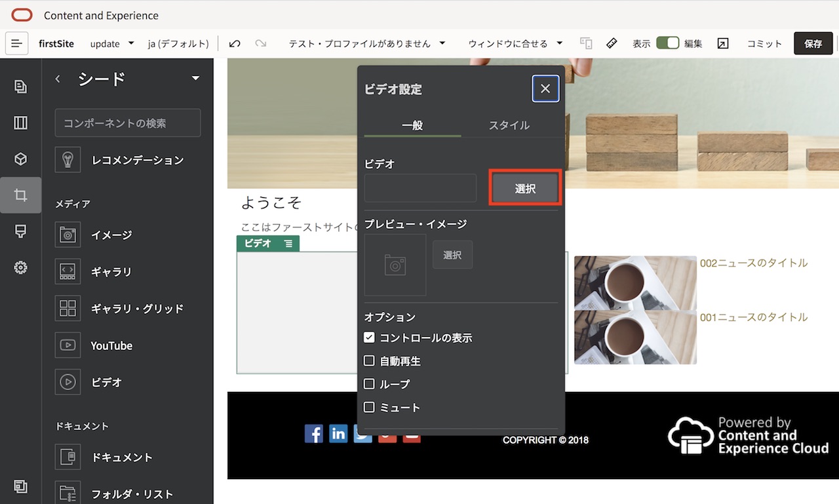Viewport: 839px width, 504px height.
Task: Click the highlighted ビデオ 選択 button
Action: pyautogui.click(x=524, y=188)
